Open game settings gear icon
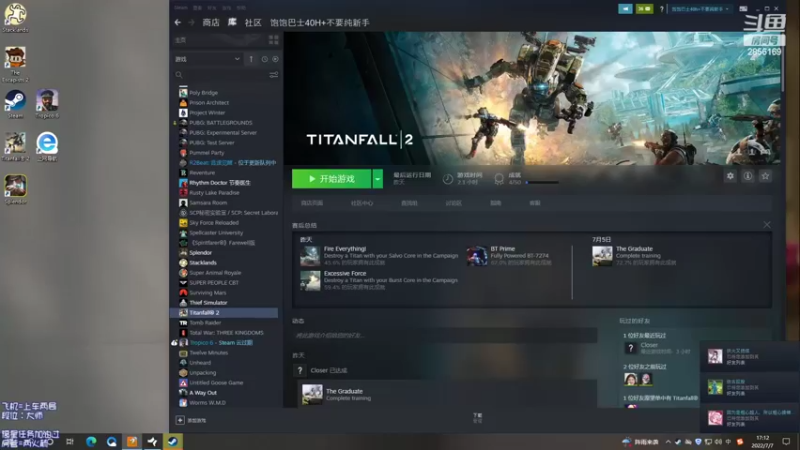Viewport: 800px width, 450px height. [731, 176]
